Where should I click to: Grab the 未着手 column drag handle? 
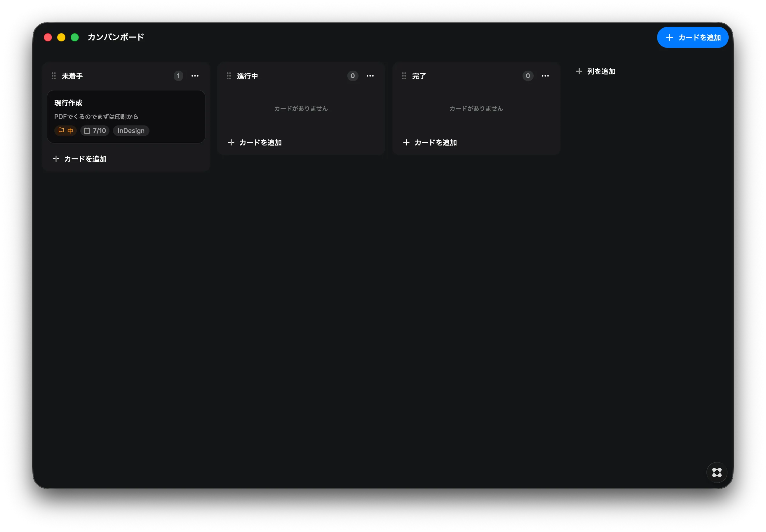(53, 76)
